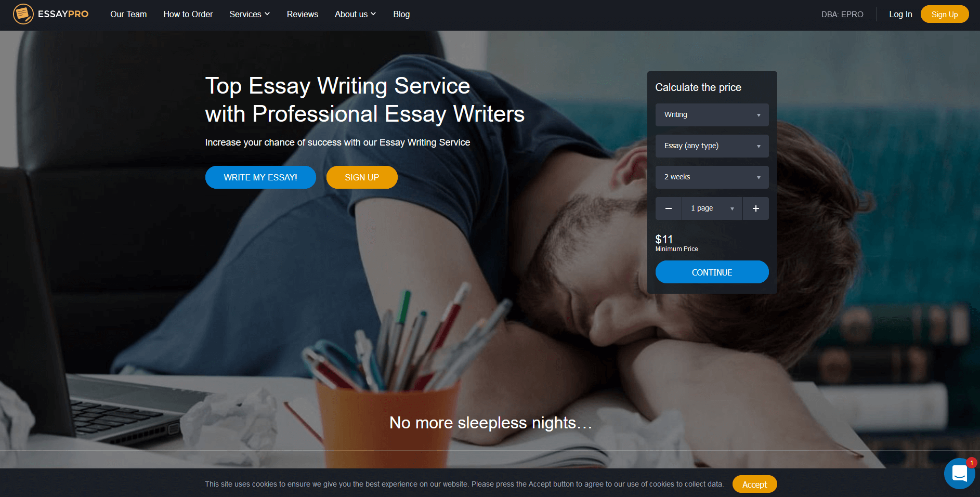Visit the Blog link
980x497 pixels.
(401, 14)
